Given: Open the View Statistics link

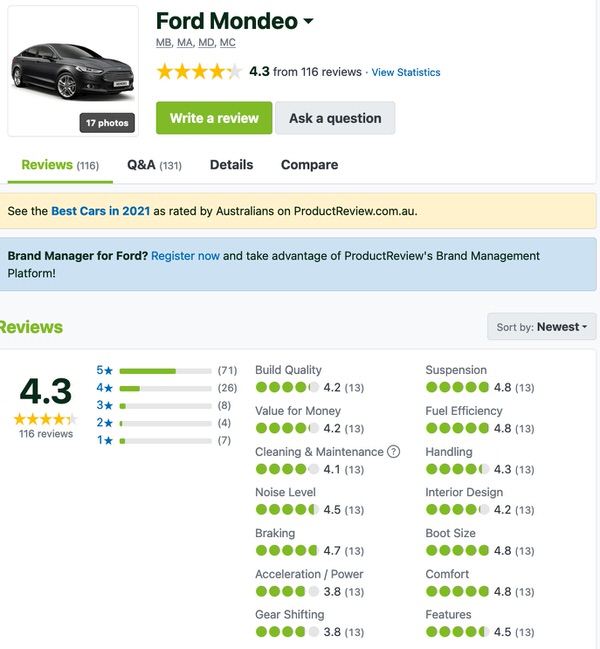Looking at the screenshot, I should [x=406, y=72].
